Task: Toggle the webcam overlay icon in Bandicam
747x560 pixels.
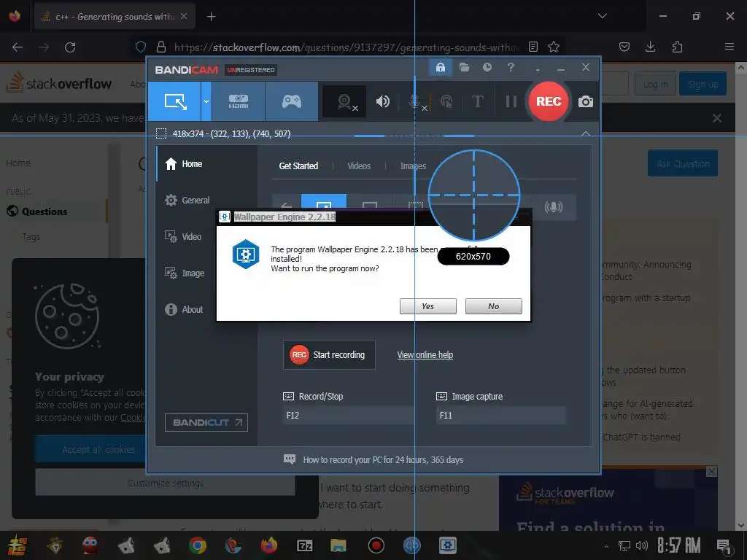Action: 344,101
